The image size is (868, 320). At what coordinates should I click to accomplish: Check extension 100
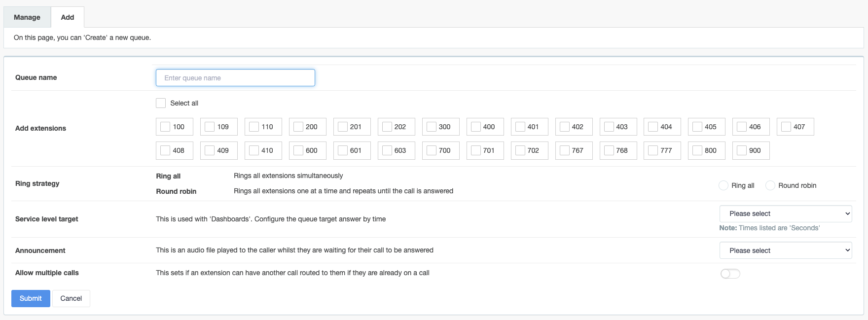pyautogui.click(x=165, y=127)
